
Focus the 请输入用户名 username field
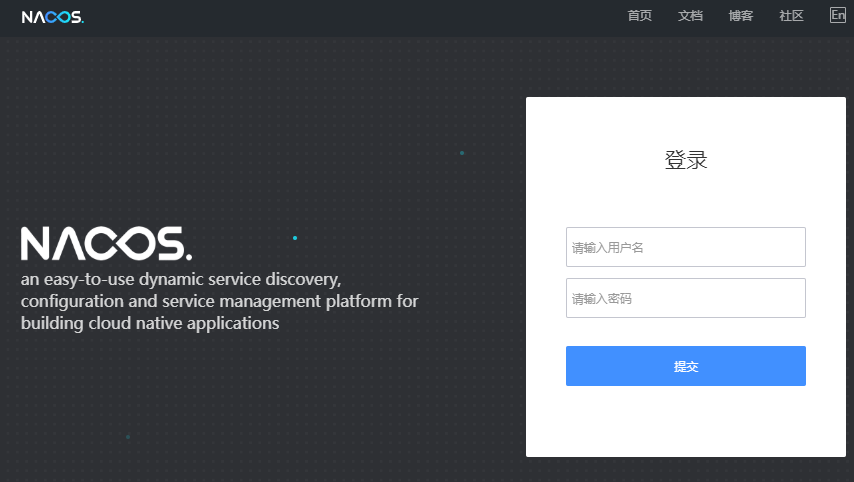pyautogui.click(x=685, y=247)
